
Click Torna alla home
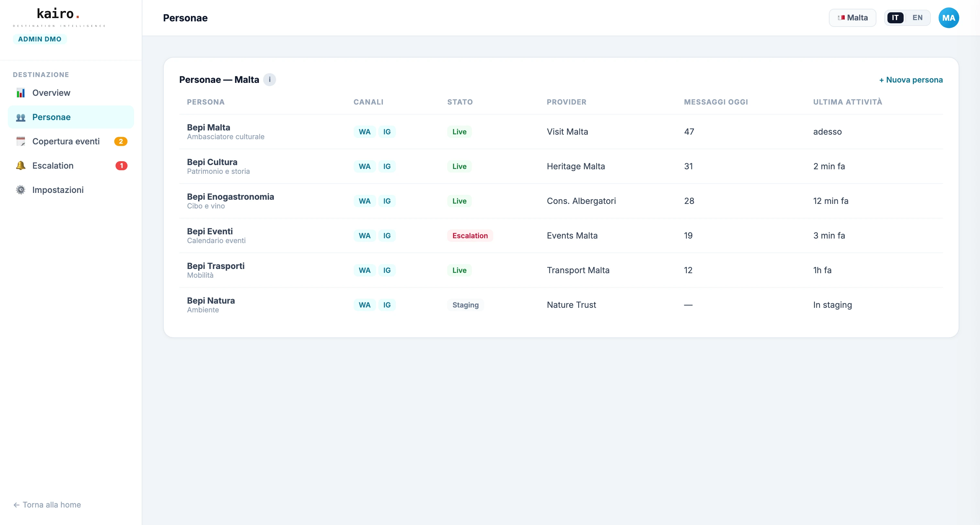(x=47, y=505)
